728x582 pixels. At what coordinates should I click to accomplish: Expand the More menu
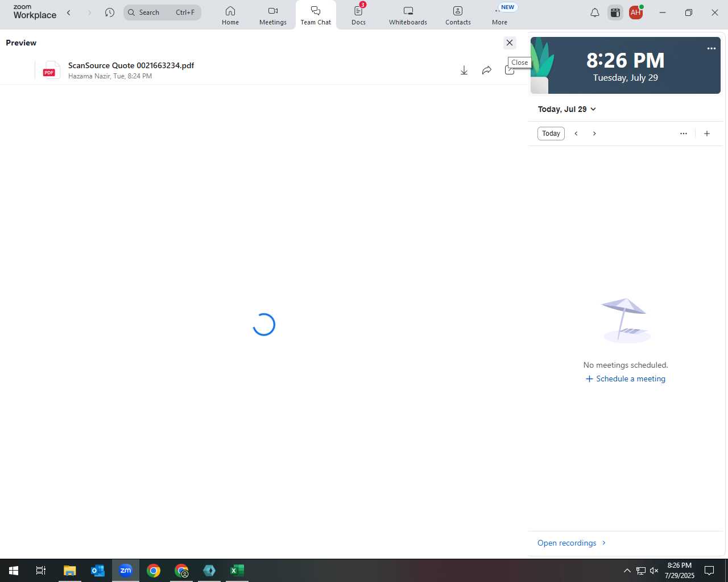[500, 15]
